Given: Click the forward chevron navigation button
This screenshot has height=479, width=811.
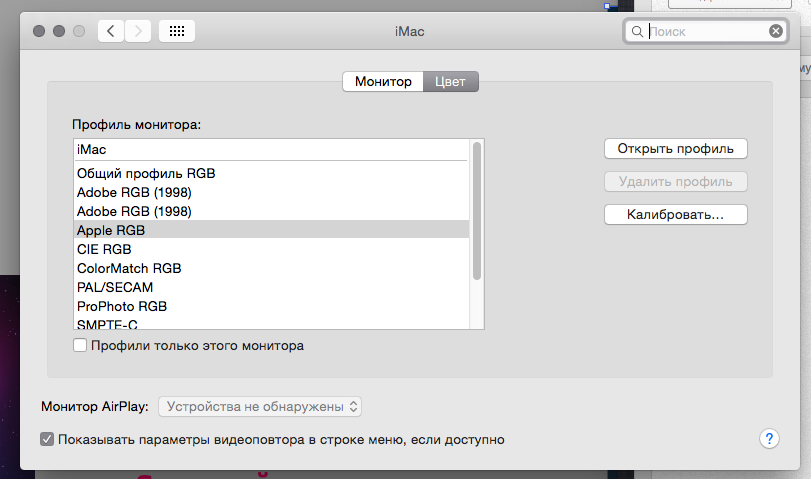Looking at the screenshot, I should (x=138, y=32).
